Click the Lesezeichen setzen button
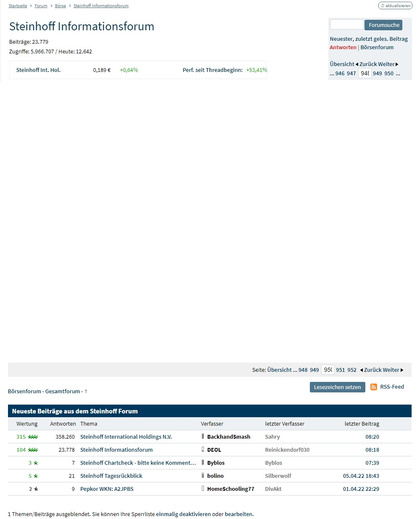420x519 pixels. [x=337, y=387]
